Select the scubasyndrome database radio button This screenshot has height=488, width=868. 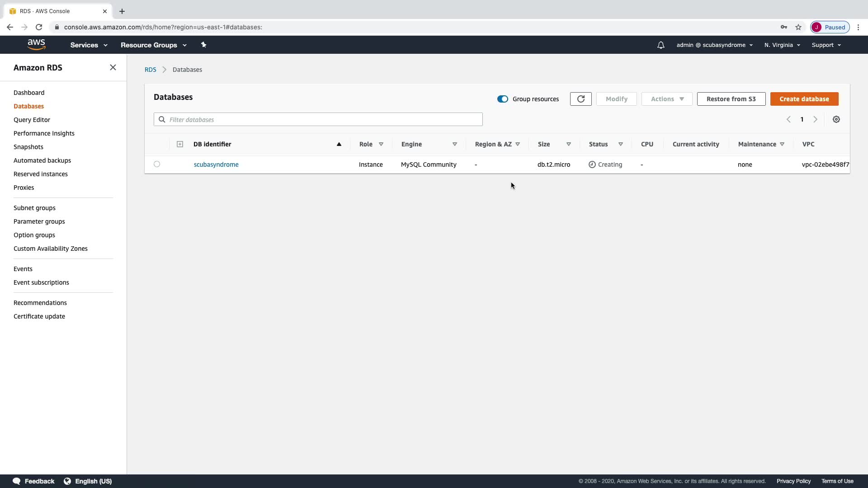(x=157, y=164)
